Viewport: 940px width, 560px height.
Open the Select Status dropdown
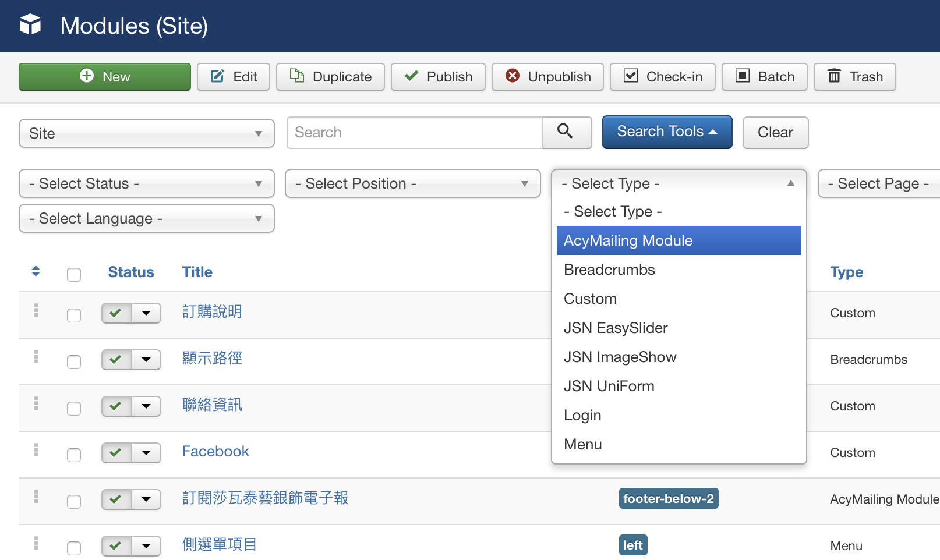coord(146,183)
